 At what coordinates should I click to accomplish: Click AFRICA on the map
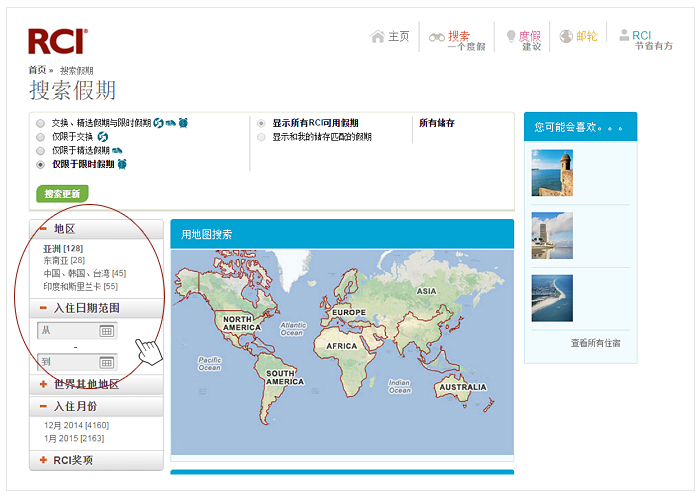(x=342, y=346)
